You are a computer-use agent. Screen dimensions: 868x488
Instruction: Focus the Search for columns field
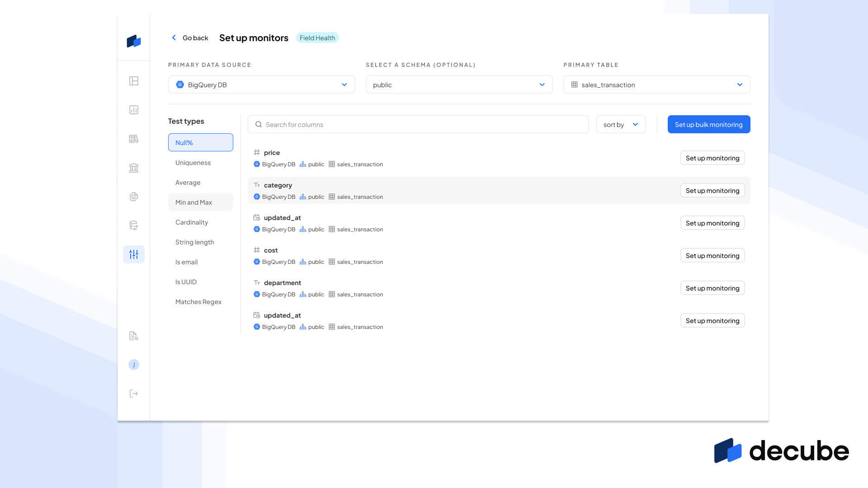[418, 124]
